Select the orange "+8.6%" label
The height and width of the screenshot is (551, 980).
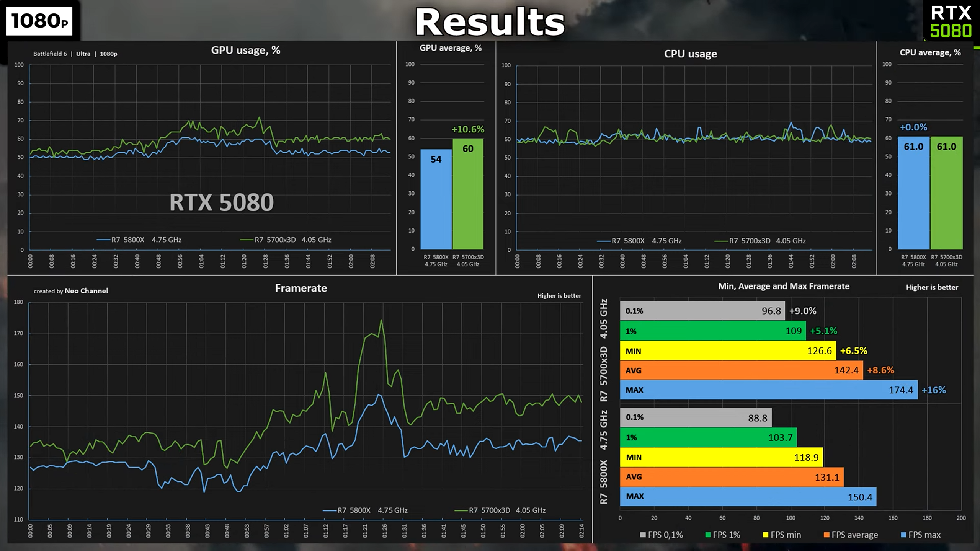[x=880, y=370]
